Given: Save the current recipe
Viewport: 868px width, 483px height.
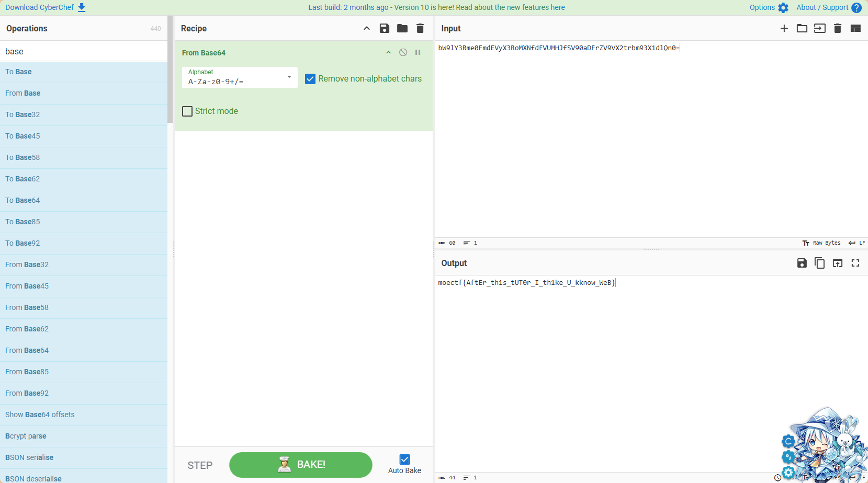Looking at the screenshot, I should pyautogui.click(x=385, y=28).
